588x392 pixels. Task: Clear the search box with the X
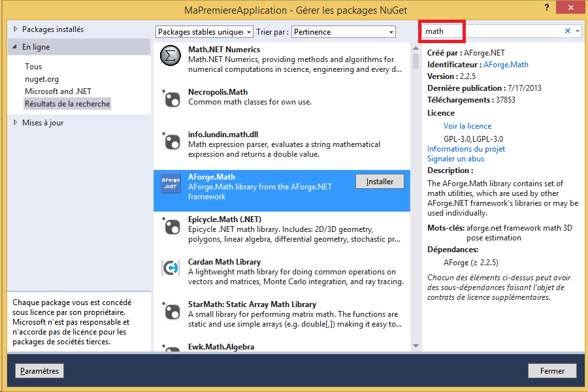tap(567, 31)
